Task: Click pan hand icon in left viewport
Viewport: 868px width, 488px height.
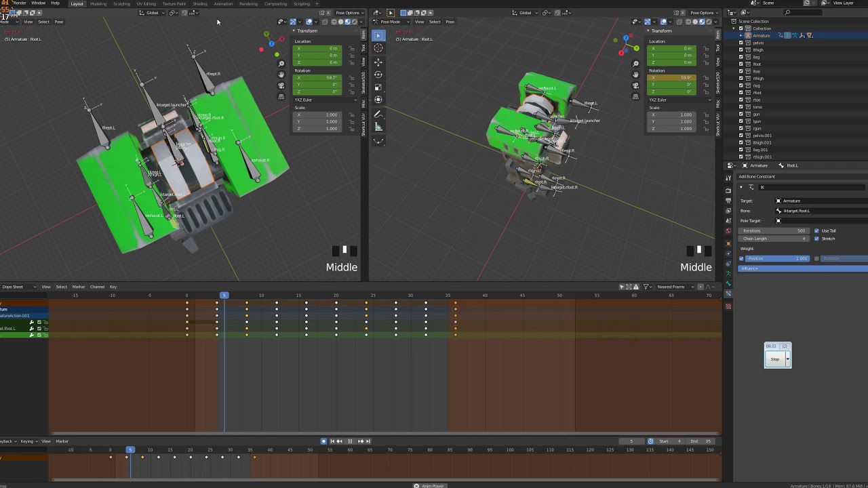Action: click(x=281, y=75)
